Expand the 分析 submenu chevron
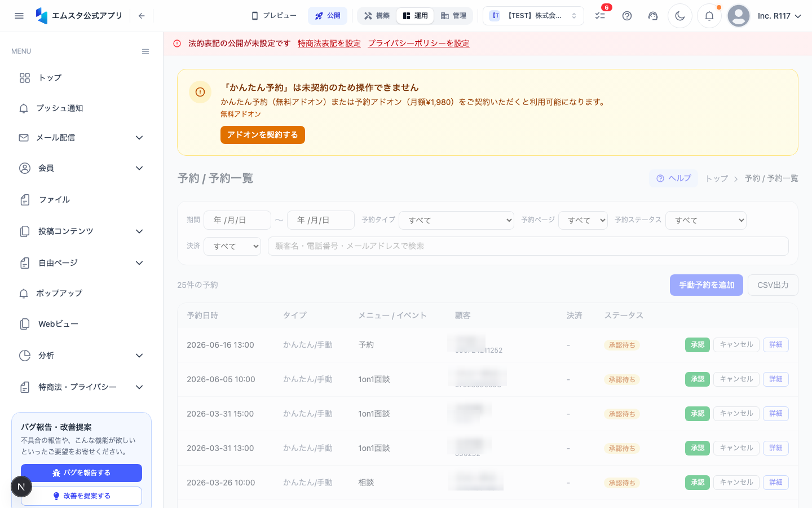 (x=139, y=356)
